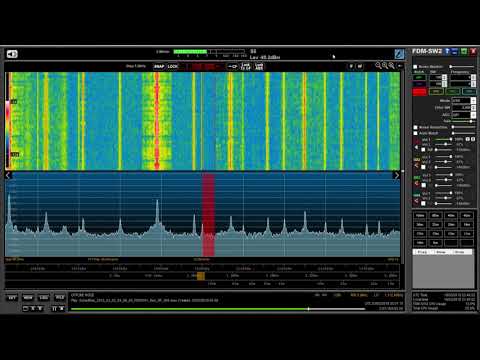The width and height of the screenshot is (480, 360).
Task: Click the red frequency readout in the toolbar
Action: click(205, 66)
